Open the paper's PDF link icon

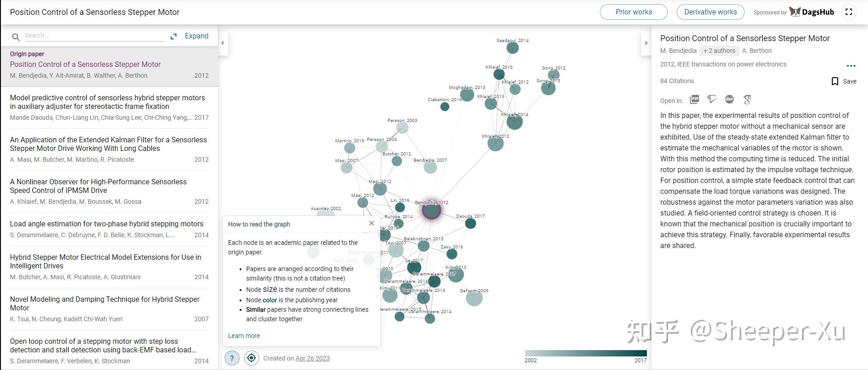tap(694, 99)
